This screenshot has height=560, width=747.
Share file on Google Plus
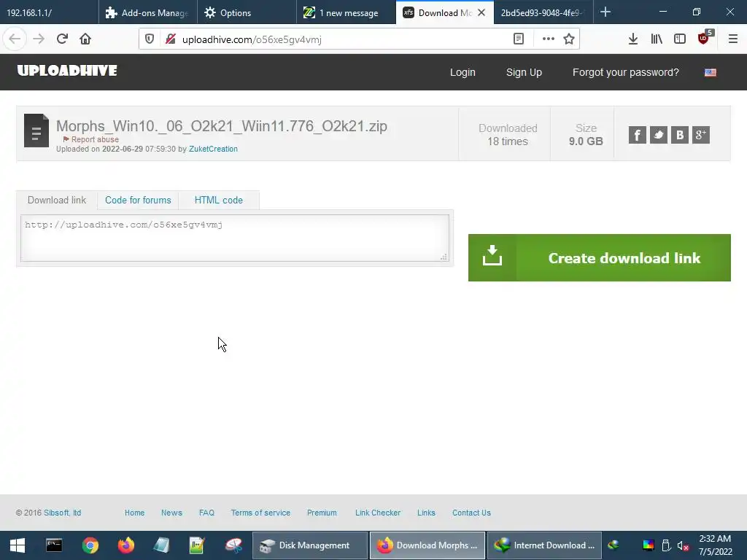(701, 135)
